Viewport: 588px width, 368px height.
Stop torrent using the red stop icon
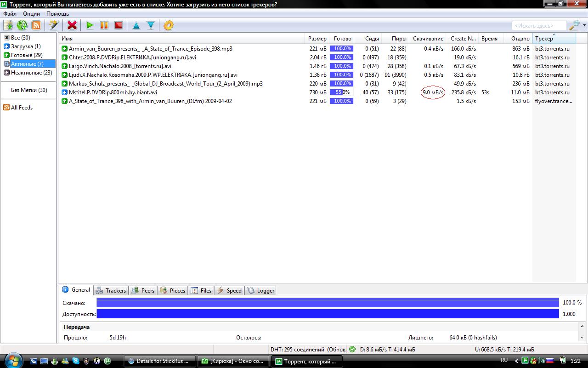[119, 25]
